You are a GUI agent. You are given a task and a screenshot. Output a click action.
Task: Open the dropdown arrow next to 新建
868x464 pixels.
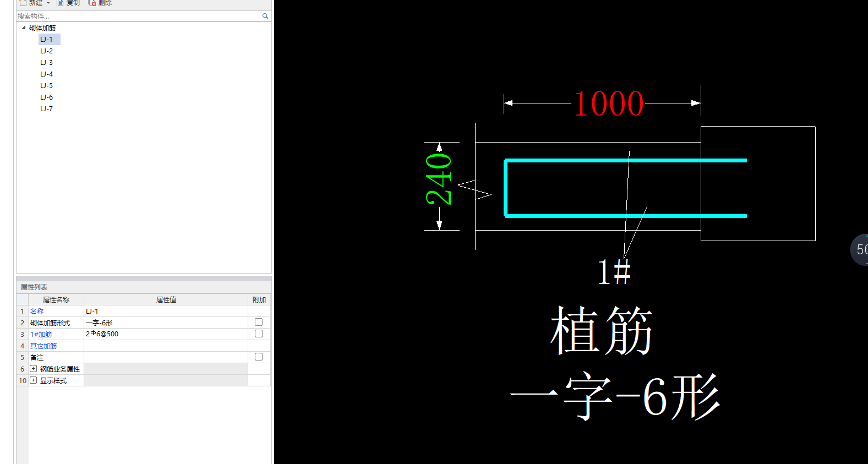pyautogui.click(x=48, y=3)
